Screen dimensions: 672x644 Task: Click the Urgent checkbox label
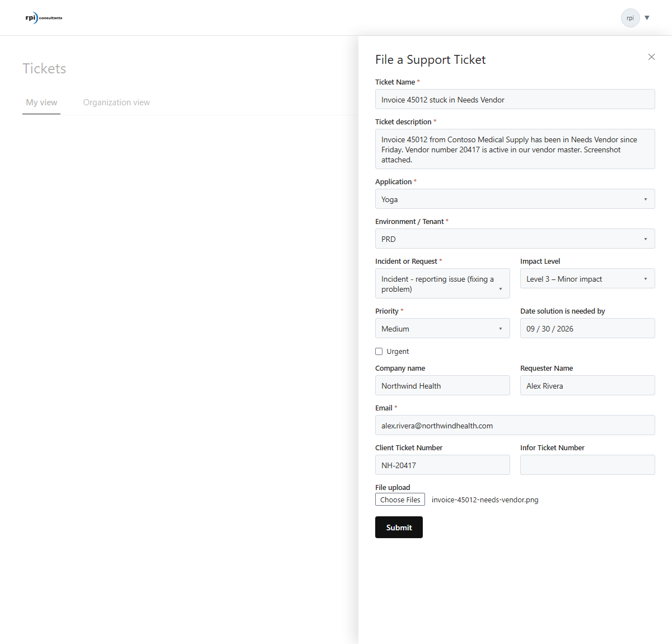[398, 352]
